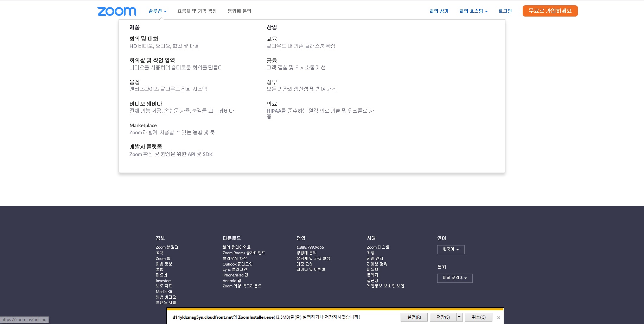The image size is (644, 324).
Task: Open 브라우저 확장 download link
Action: (x=235, y=258)
